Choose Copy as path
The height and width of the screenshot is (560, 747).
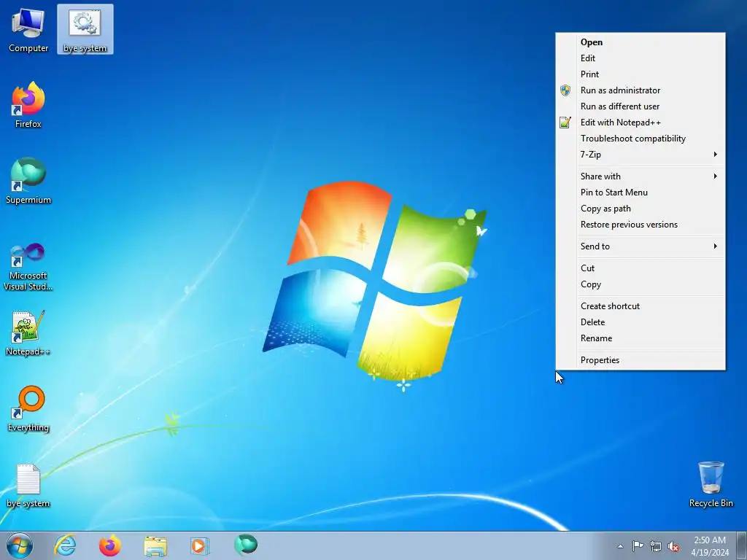[640, 209]
